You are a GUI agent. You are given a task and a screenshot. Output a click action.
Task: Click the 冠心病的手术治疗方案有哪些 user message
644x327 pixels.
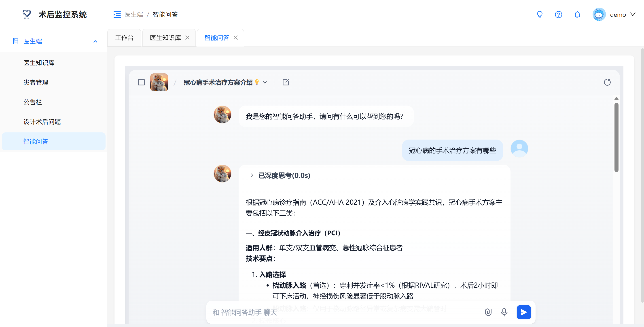pos(452,151)
